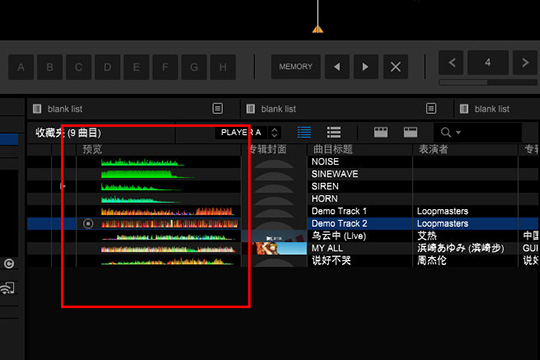The height and width of the screenshot is (360, 540).
Task: Toggle hot cue H button
Action: tap(223, 67)
